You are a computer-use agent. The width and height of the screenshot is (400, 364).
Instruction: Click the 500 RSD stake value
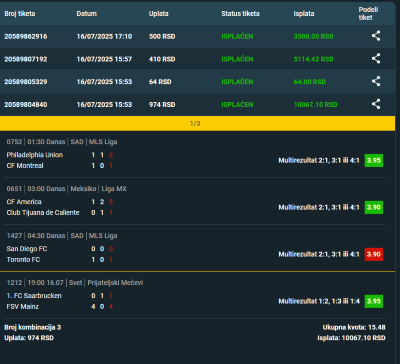(x=162, y=36)
